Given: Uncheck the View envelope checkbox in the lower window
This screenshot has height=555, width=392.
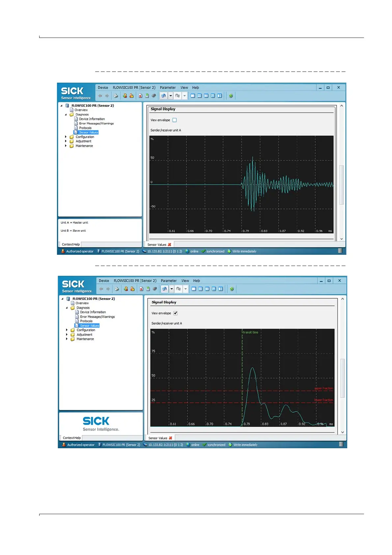Looking at the screenshot, I should (x=176, y=313).
